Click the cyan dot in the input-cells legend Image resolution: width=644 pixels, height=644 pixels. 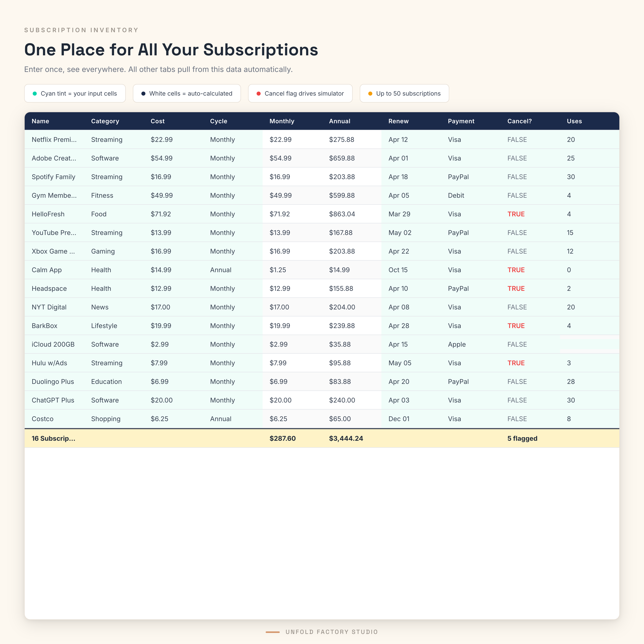pos(35,94)
